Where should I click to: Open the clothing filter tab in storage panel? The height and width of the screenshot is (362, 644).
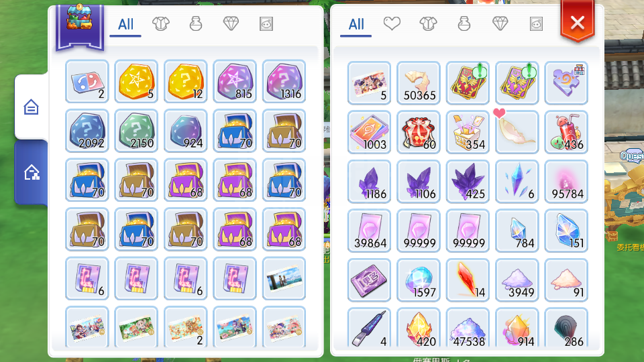click(x=160, y=24)
